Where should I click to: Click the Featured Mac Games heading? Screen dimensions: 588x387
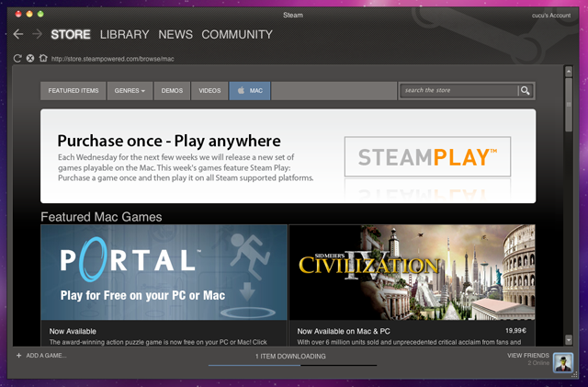101,217
